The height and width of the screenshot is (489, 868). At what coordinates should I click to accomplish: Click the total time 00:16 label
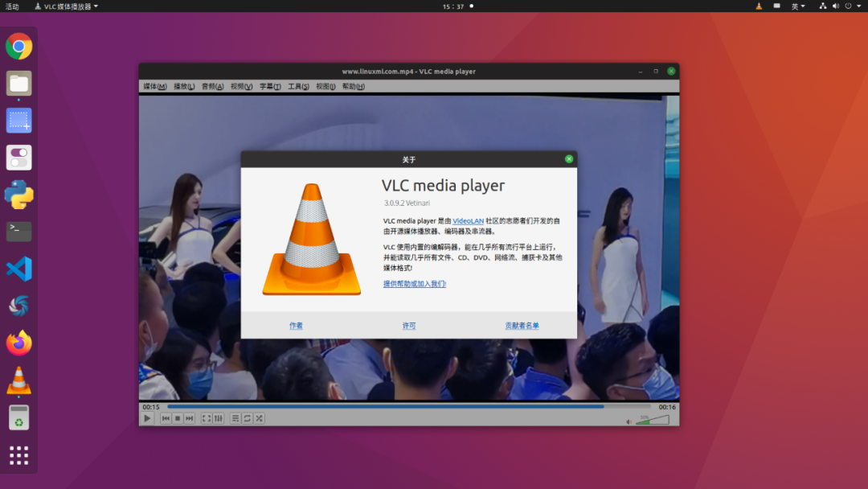[666, 407]
